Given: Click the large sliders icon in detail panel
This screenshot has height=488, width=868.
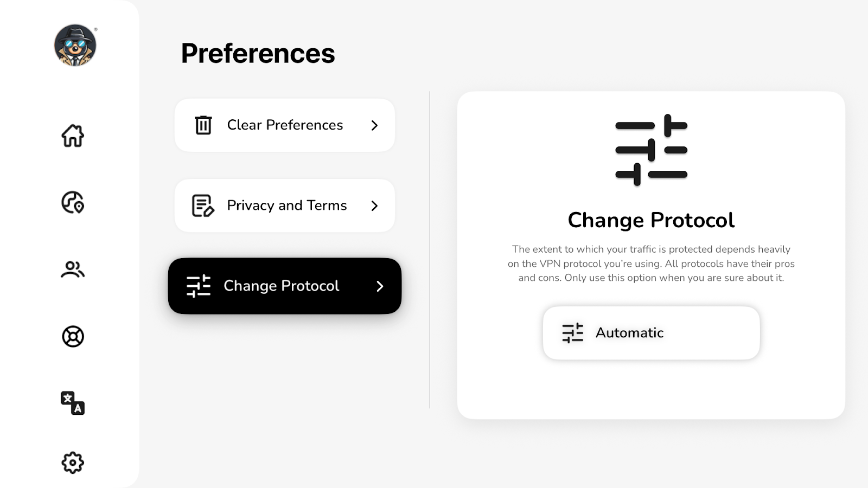Looking at the screenshot, I should (x=651, y=150).
